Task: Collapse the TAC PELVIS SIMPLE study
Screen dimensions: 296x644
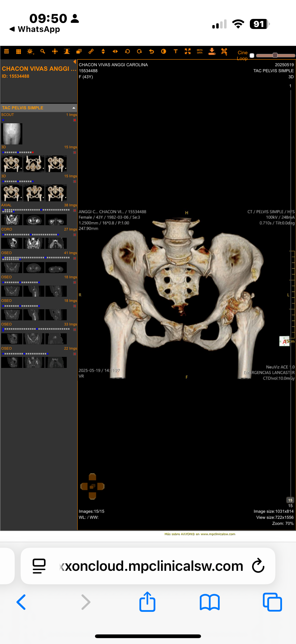Action: 74,108
